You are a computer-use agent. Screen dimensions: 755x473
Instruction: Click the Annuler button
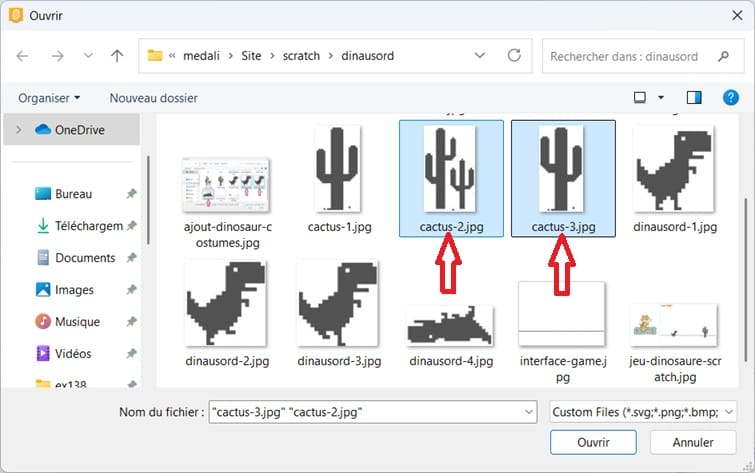[693, 442]
